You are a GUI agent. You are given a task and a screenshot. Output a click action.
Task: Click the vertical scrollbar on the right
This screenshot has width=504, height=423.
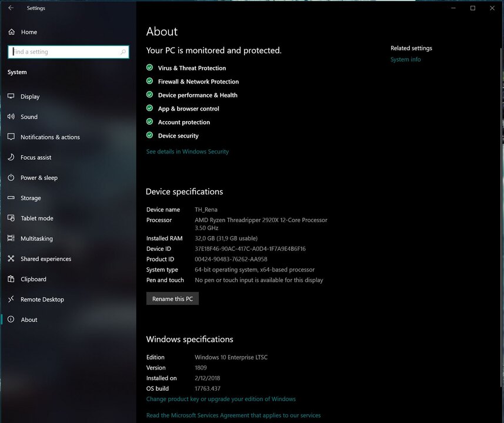(502, 217)
